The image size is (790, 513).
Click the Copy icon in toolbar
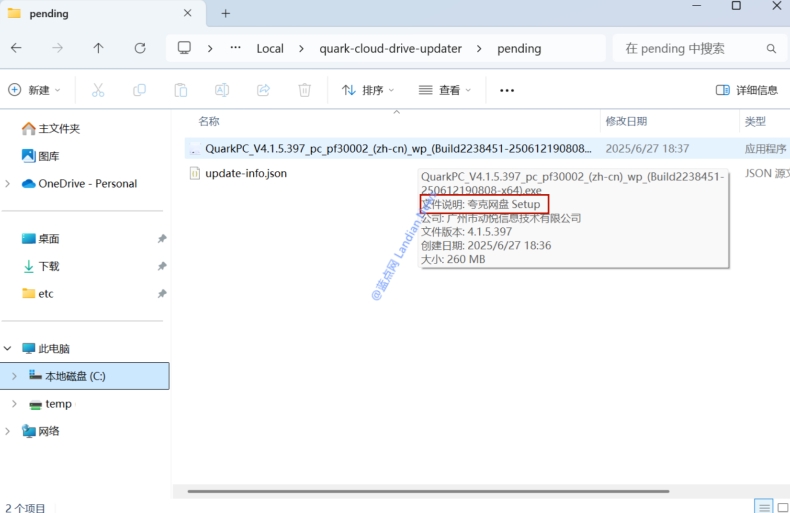[x=139, y=90]
